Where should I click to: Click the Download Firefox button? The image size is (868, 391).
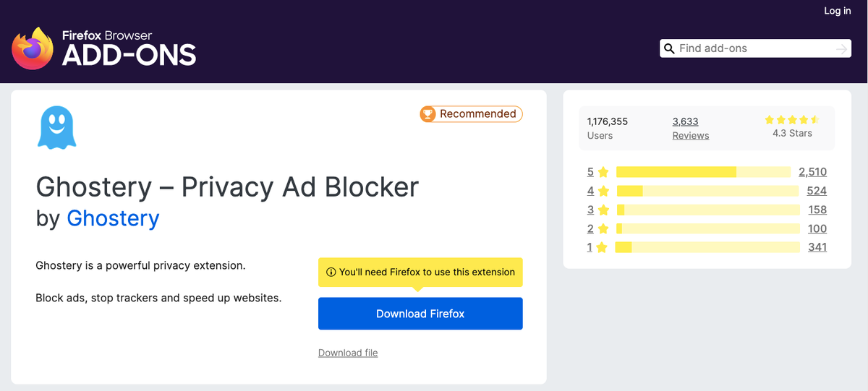click(420, 314)
